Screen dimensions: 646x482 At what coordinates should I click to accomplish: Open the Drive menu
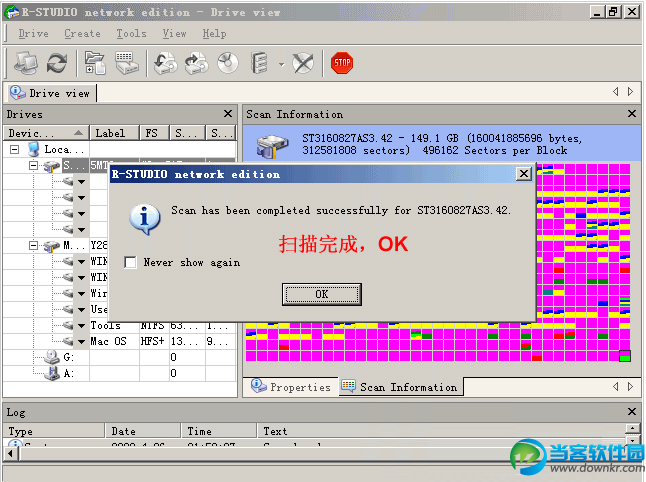click(33, 33)
